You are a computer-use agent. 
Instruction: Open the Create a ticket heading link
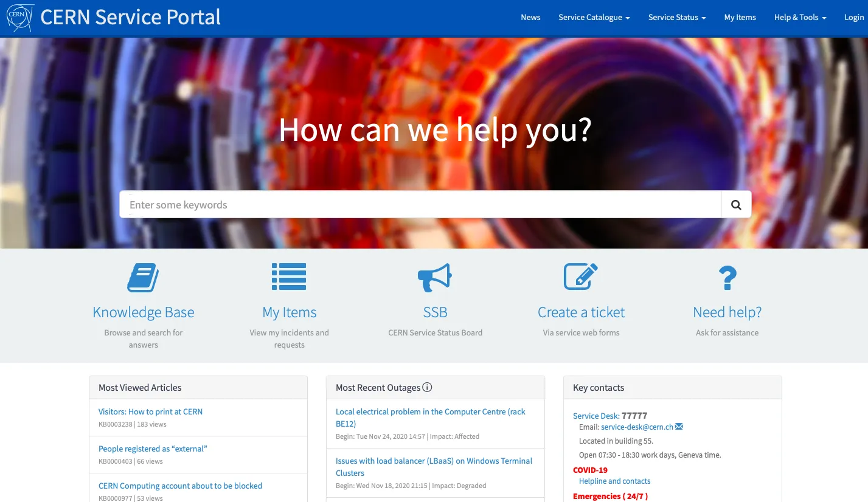coord(582,312)
